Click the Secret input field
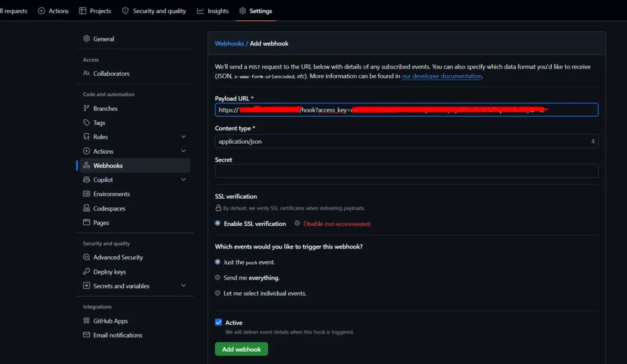This screenshot has height=364, width=627. [407, 171]
